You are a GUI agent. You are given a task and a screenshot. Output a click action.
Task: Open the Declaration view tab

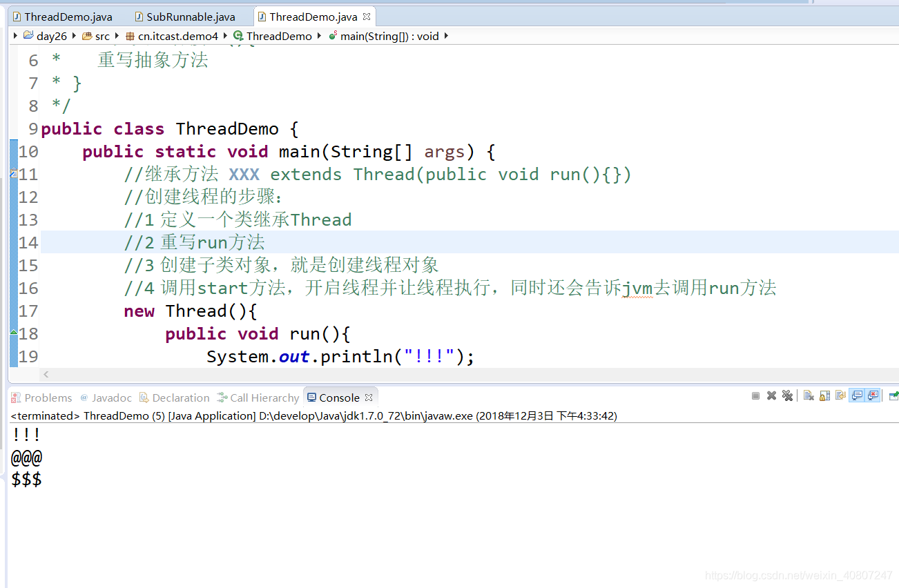pos(174,398)
